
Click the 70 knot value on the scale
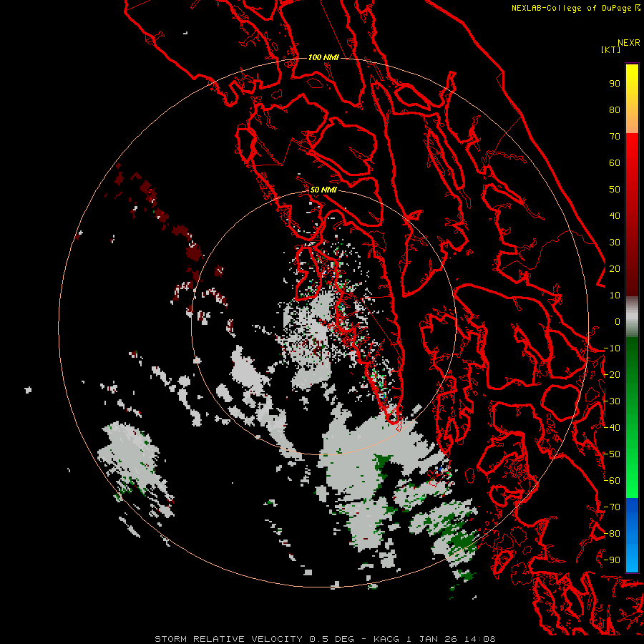615,137
